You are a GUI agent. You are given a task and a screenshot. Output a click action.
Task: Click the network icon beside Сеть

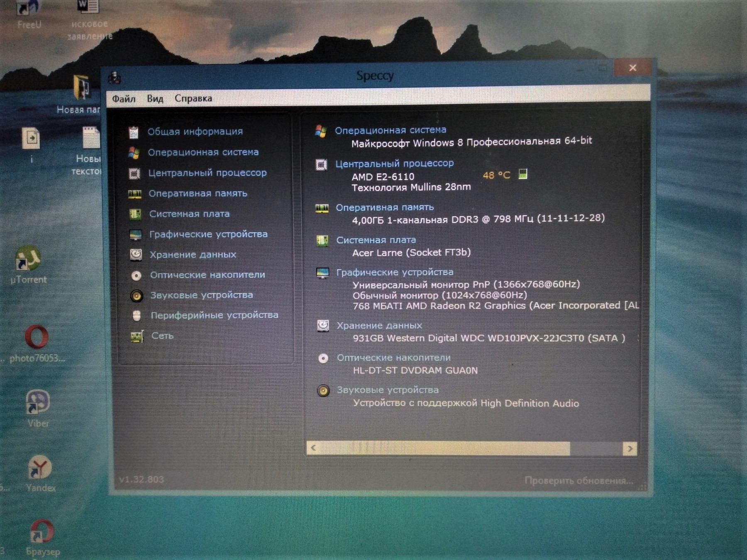pos(137,336)
